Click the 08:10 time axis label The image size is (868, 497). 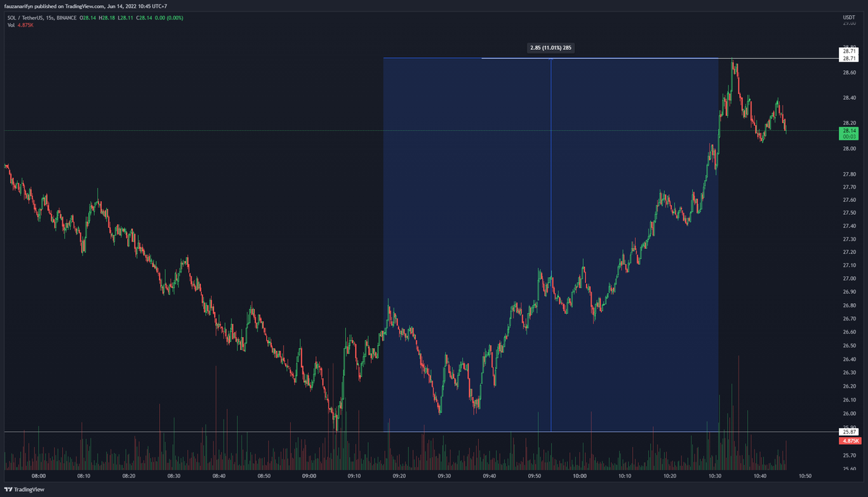pyautogui.click(x=84, y=476)
